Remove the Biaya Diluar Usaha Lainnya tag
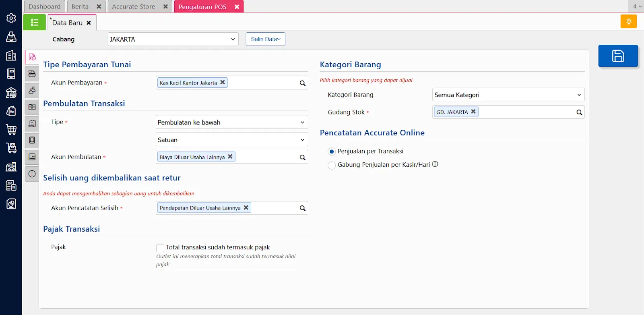 click(230, 157)
